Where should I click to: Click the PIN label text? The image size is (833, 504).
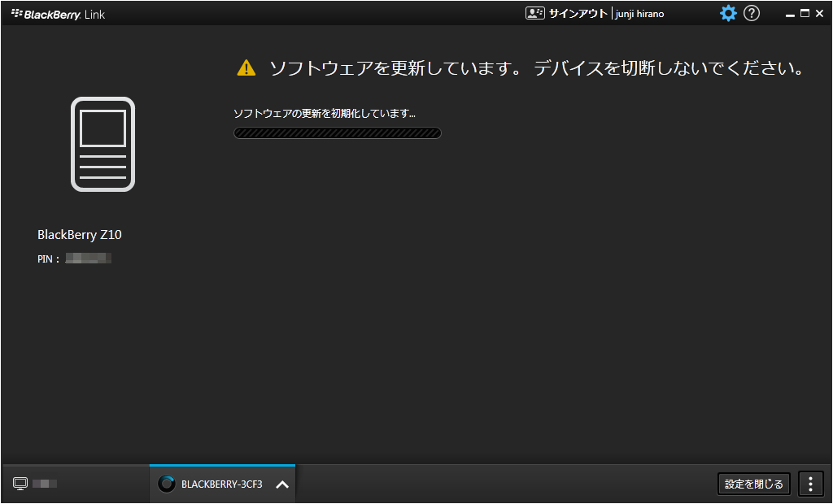click(x=48, y=259)
